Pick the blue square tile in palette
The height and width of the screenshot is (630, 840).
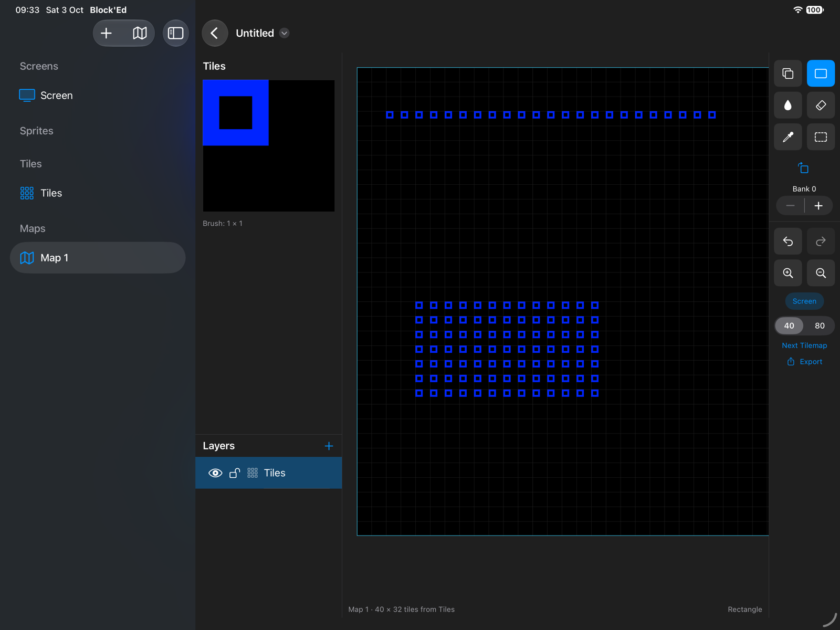(236, 113)
